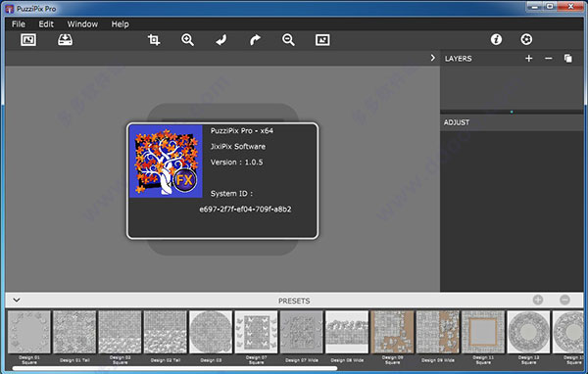588x374 pixels.
Task: Select the circular Design 03 preset
Action: 211,332
